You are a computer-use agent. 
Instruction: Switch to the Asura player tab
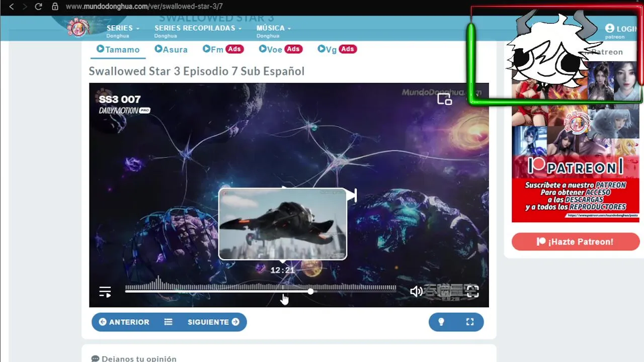171,49
